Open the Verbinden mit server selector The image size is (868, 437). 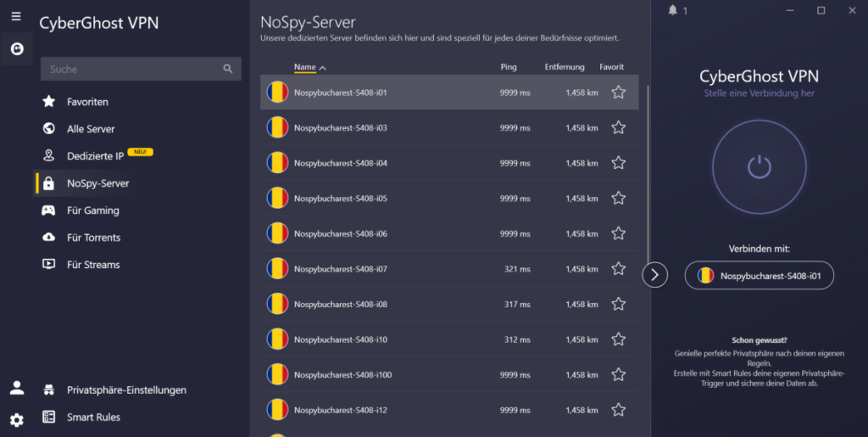click(x=759, y=276)
